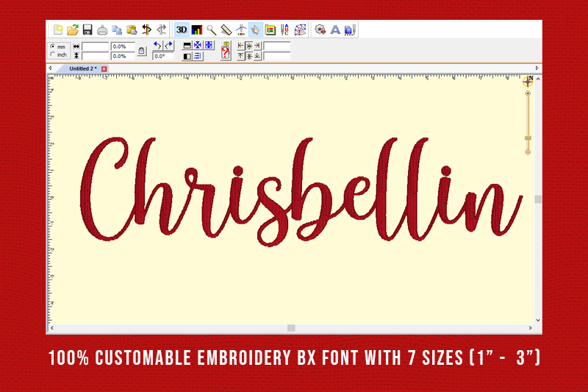588x392 pixels.
Task: Click the blue pages with needle icon
Action: 350,29
